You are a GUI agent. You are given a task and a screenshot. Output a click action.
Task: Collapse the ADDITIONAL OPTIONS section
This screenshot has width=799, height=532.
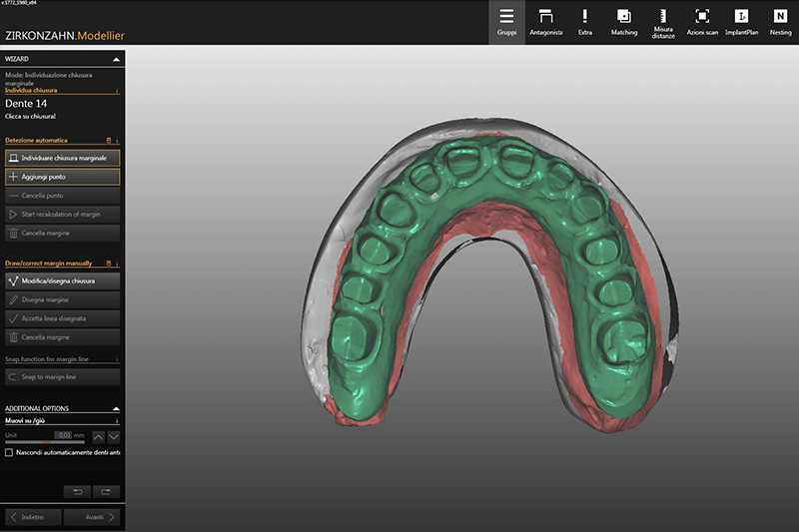118,408
